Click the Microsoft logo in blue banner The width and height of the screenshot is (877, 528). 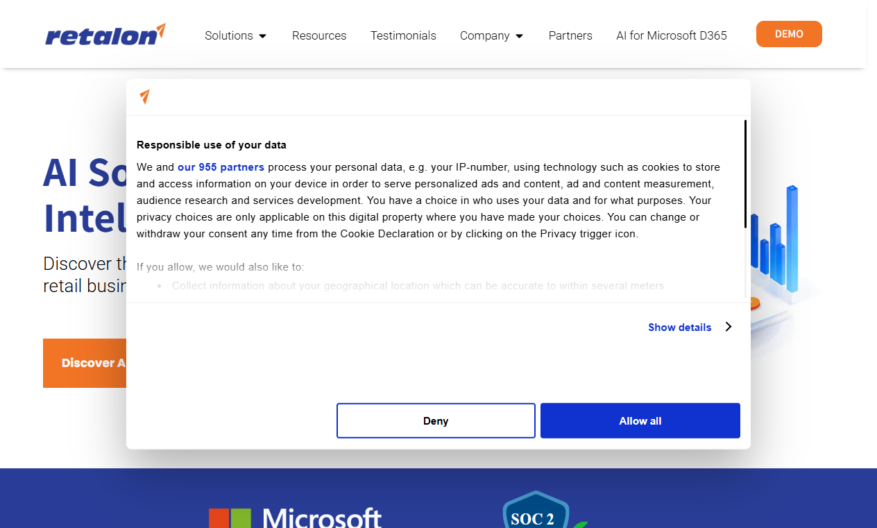[x=295, y=517]
